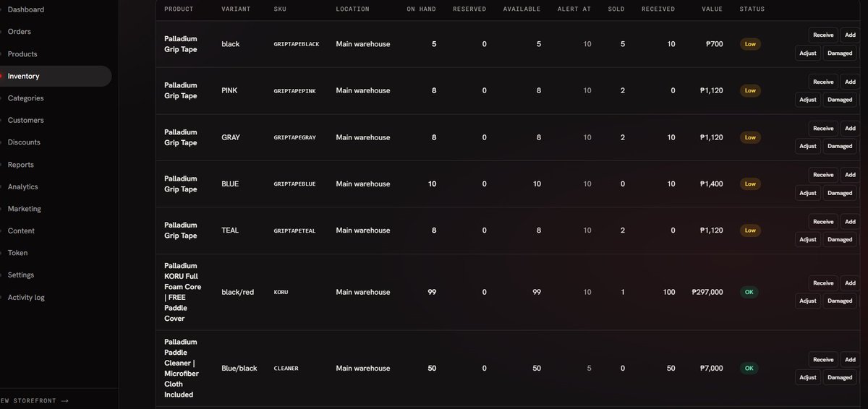This screenshot has height=409, width=868.
Task: Click the TEAL variant cell
Action: point(230,231)
